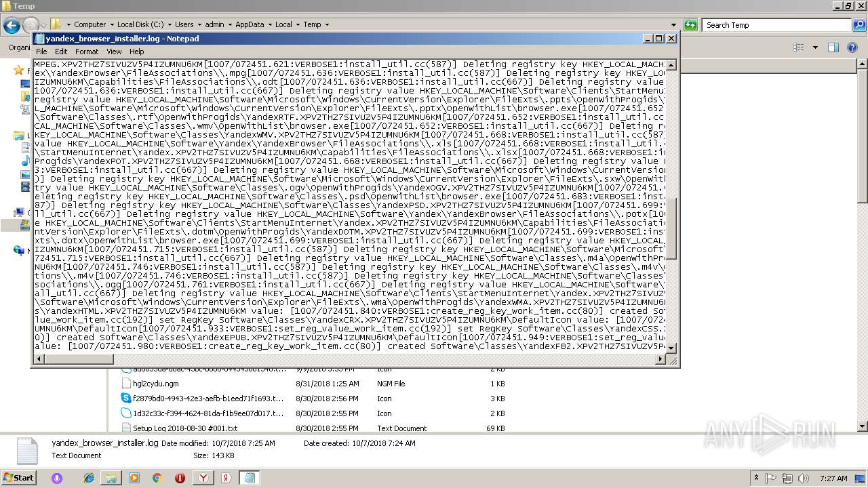Click admin in the address breadcrumb
This screenshot has height=488, width=868.
(x=214, y=24)
